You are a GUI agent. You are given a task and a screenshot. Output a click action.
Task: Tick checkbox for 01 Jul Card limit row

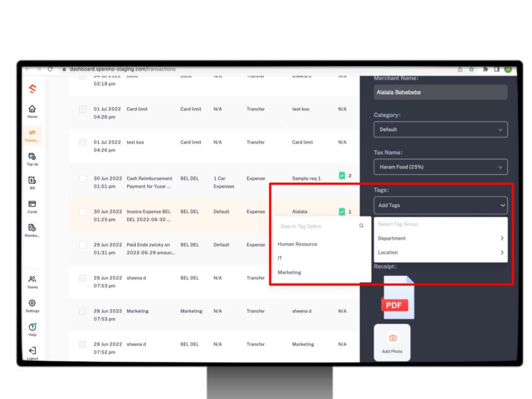tap(83, 109)
